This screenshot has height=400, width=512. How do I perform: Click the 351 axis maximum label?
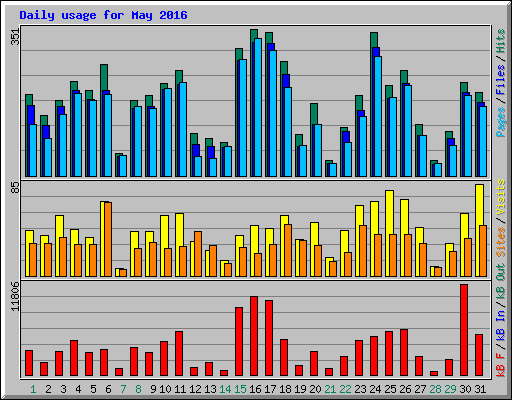(x=16, y=36)
